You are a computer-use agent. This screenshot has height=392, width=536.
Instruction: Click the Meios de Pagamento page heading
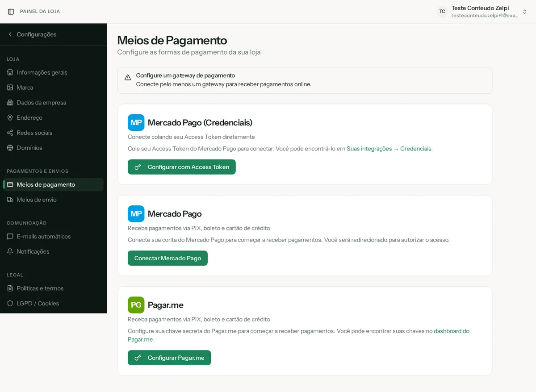coord(172,40)
